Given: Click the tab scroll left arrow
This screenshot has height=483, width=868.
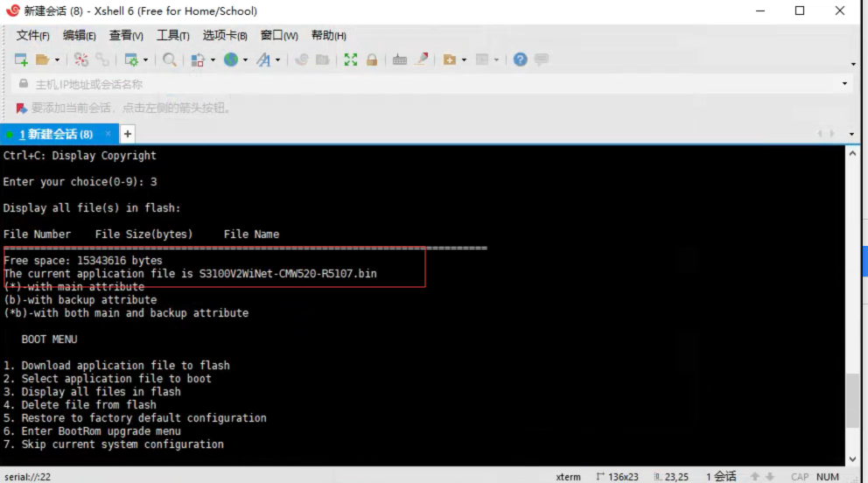Looking at the screenshot, I should pos(820,134).
